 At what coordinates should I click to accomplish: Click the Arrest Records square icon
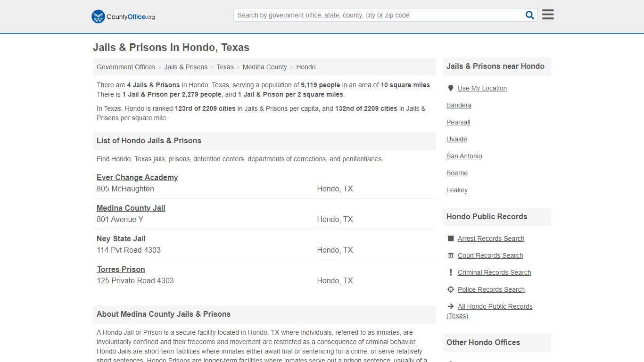tap(451, 239)
